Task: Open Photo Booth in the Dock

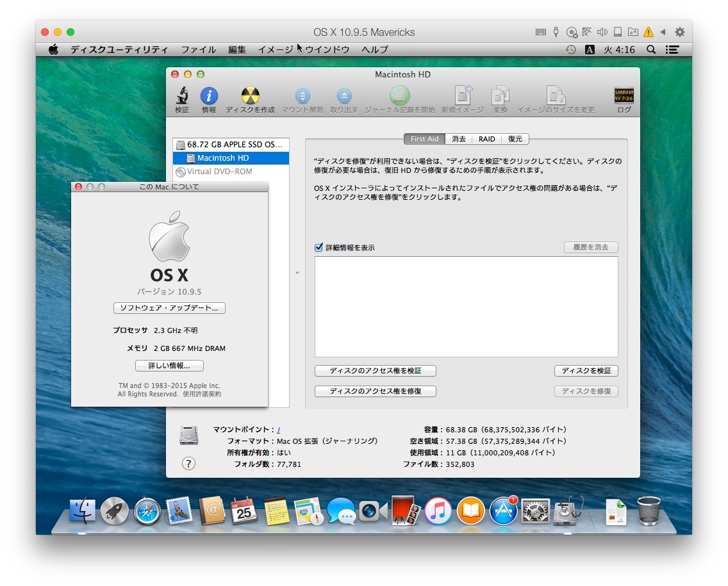Action: pos(406,510)
